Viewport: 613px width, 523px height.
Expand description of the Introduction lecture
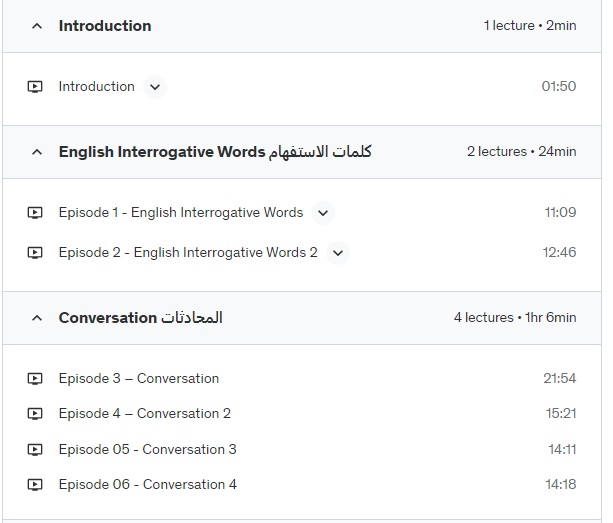[x=155, y=87]
